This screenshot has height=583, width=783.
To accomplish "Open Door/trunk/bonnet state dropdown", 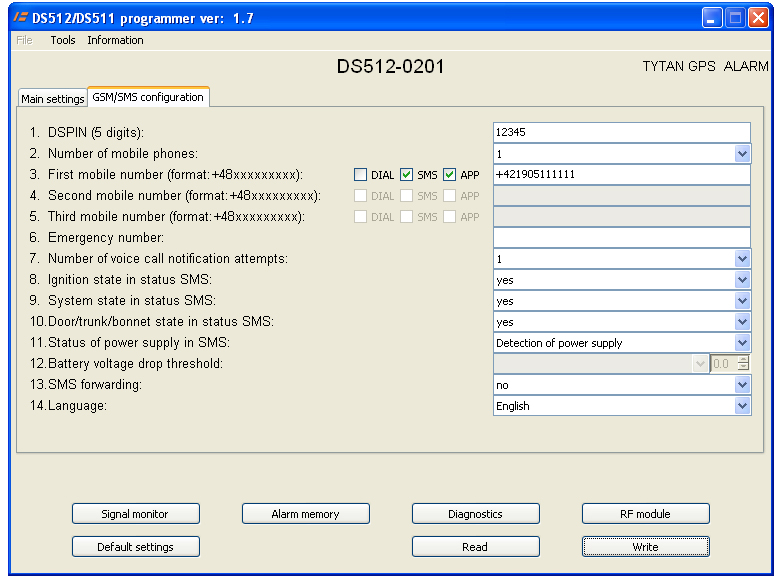I will [x=742, y=322].
